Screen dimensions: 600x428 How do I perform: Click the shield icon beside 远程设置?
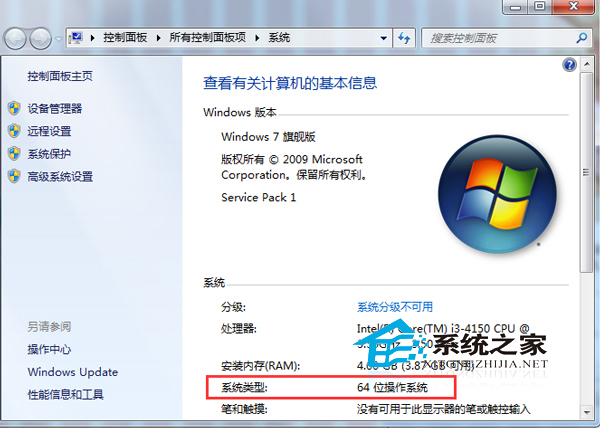click(x=14, y=131)
